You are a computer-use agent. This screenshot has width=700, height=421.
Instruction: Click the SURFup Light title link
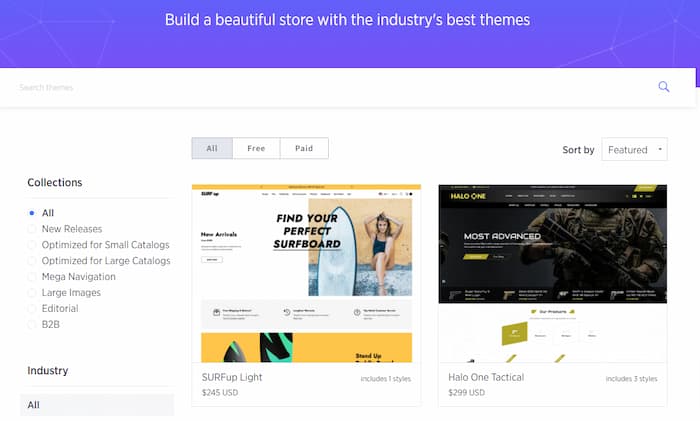tap(232, 377)
